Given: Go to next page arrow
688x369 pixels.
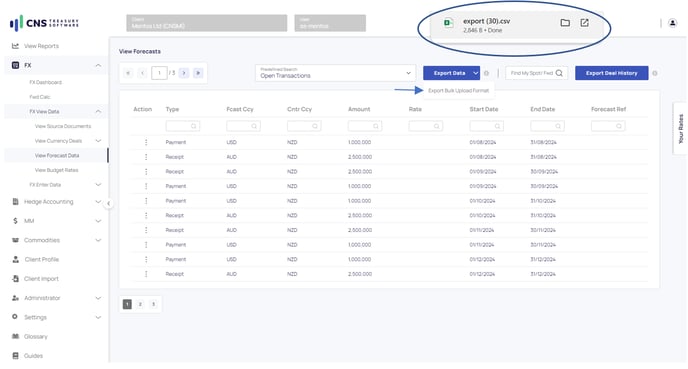Looking at the screenshot, I should coord(184,73).
